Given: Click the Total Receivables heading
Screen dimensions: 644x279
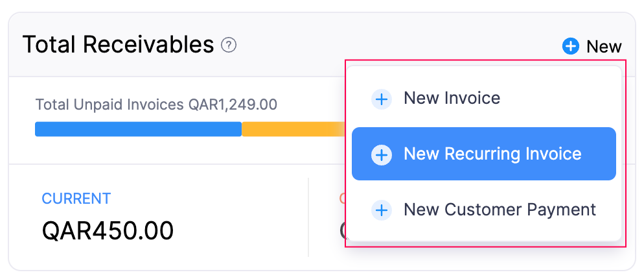Looking at the screenshot, I should click(118, 45).
